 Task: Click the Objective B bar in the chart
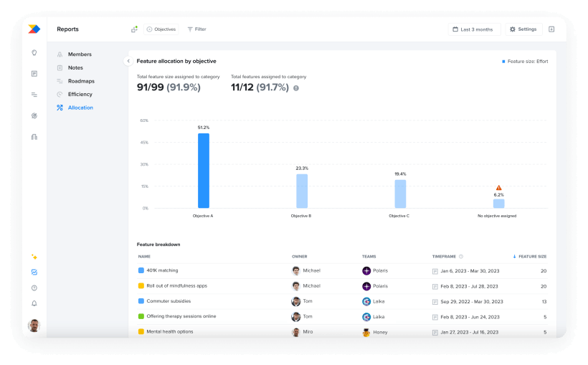302,191
